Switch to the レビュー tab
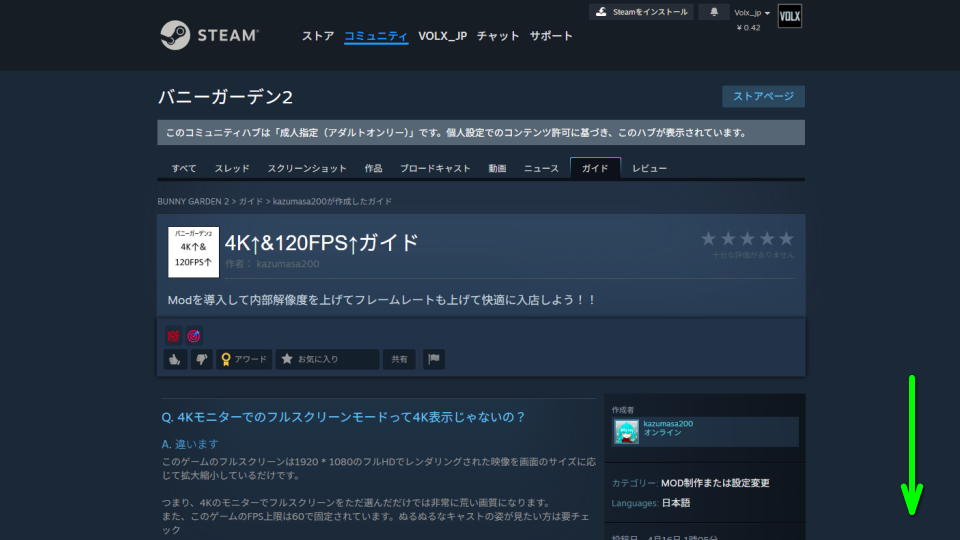This screenshot has width=960, height=540. 649,168
